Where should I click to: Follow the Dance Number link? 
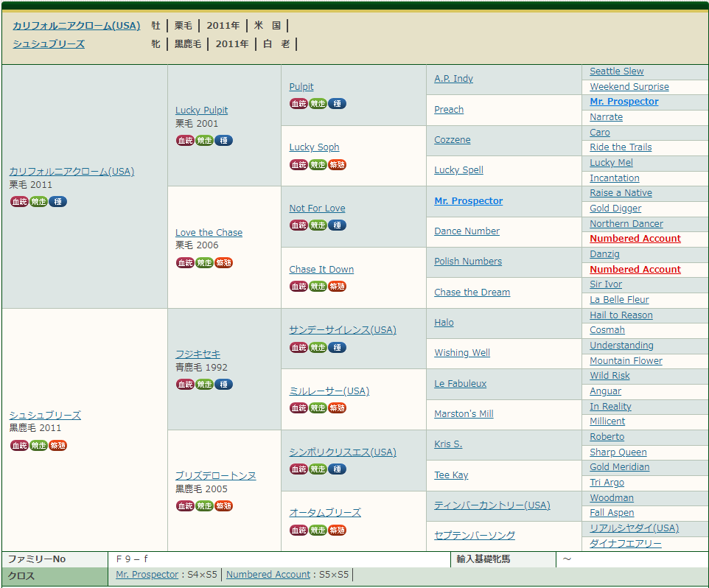tap(467, 231)
